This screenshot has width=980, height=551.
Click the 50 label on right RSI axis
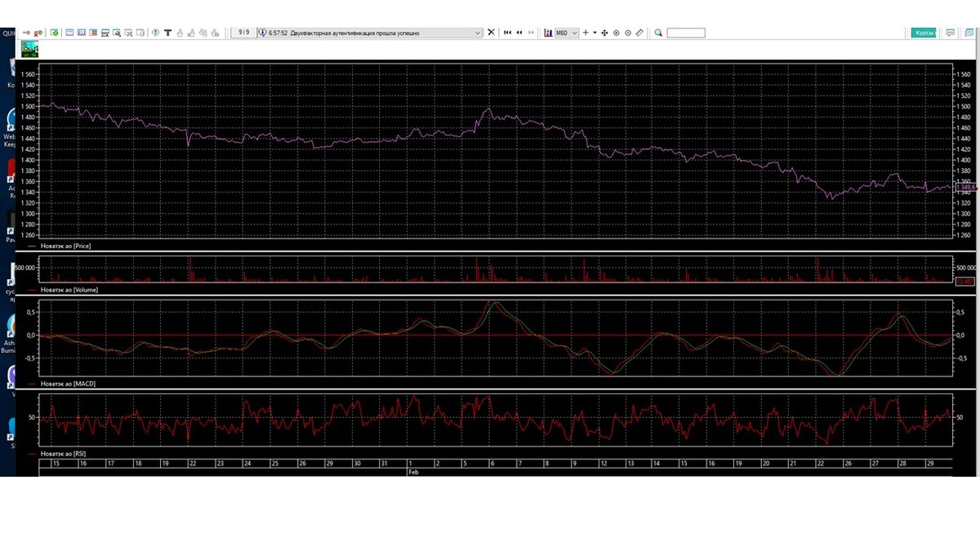click(x=960, y=418)
